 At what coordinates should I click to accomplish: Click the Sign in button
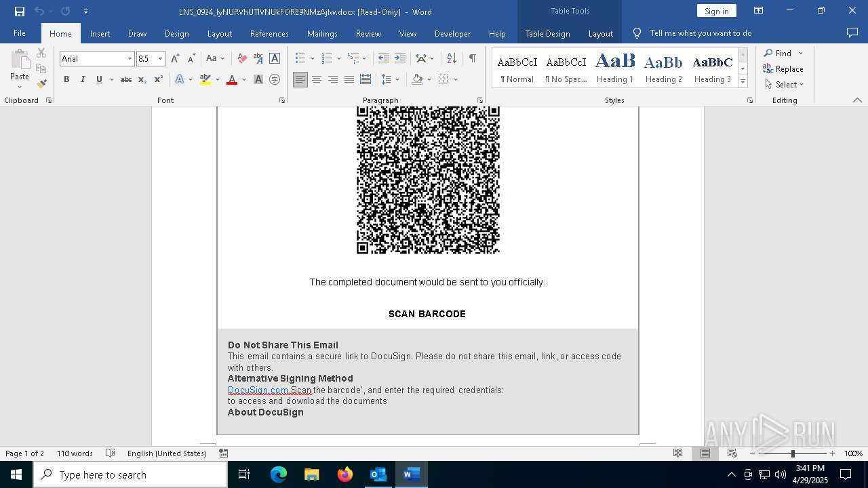click(x=716, y=11)
